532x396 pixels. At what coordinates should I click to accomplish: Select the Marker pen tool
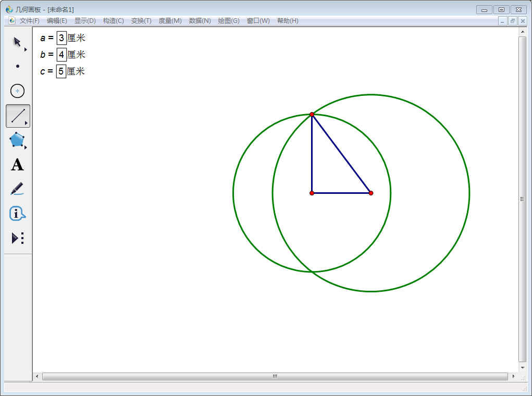click(x=17, y=189)
